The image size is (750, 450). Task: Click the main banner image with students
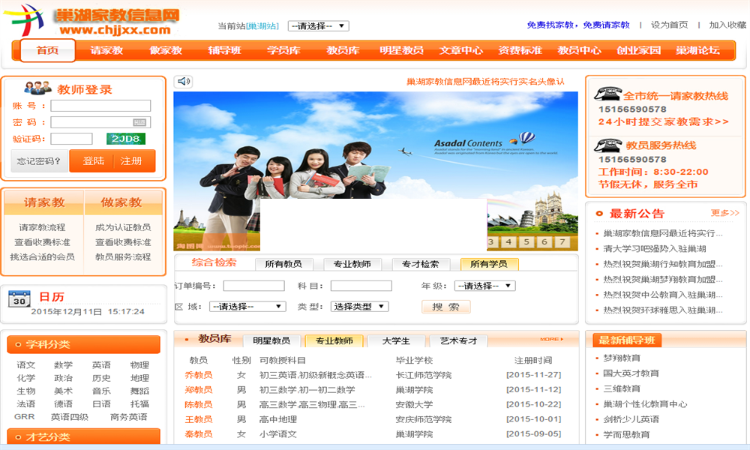coord(375,171)
